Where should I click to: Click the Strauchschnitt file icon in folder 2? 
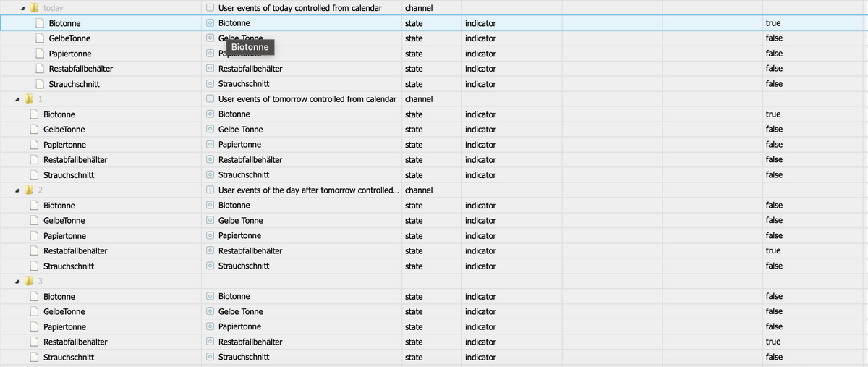pos(34,266)
